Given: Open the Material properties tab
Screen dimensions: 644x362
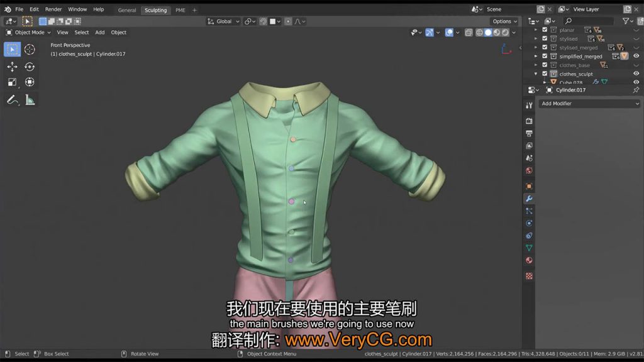Looking at the screenshot, I should [529, 261].
